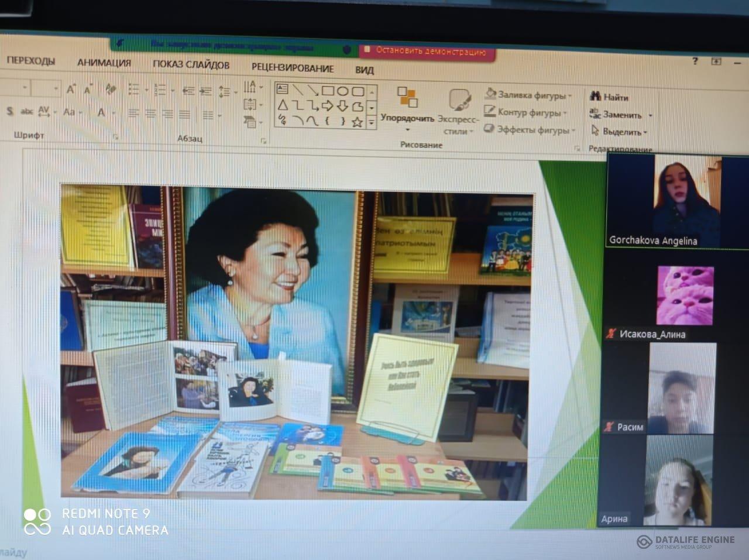Screen dimensions: 749x560
Task: Expand the shapes gallery with the More arrow
Action: pos(371,123)
